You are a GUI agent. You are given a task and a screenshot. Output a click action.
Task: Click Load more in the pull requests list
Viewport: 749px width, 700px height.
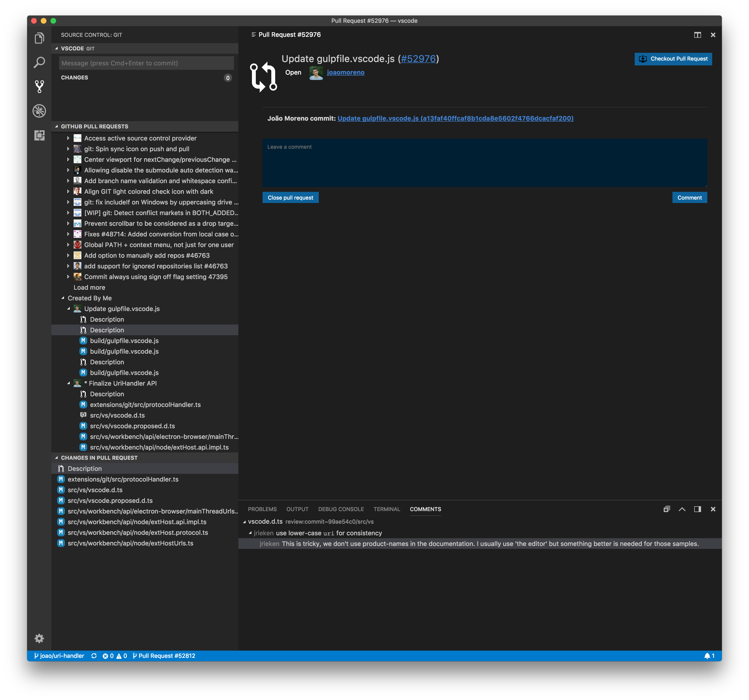89,288
